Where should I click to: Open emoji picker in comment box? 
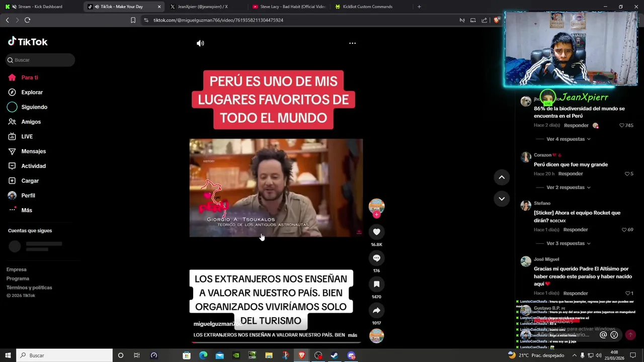pos(614,335)
